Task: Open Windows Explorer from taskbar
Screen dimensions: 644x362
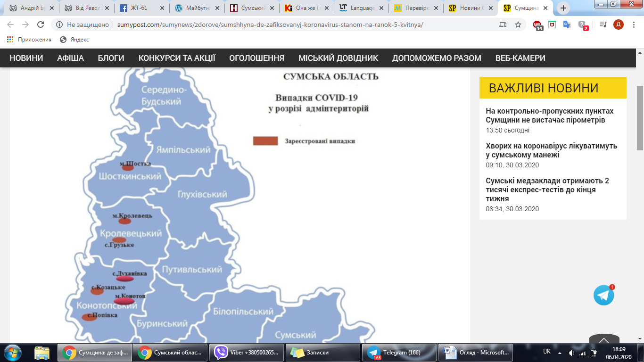Action: pos(41,352)
